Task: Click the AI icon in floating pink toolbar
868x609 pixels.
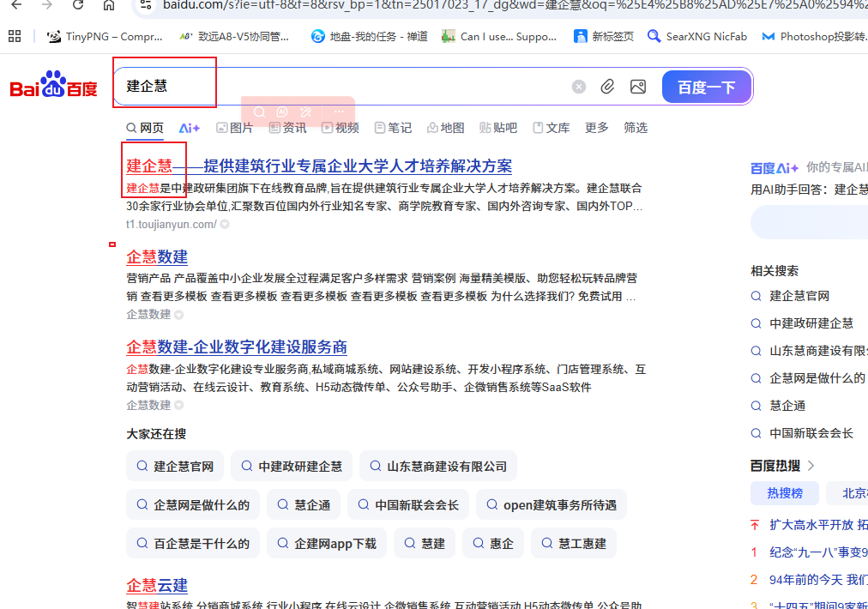Action: [x=282, y=112]
